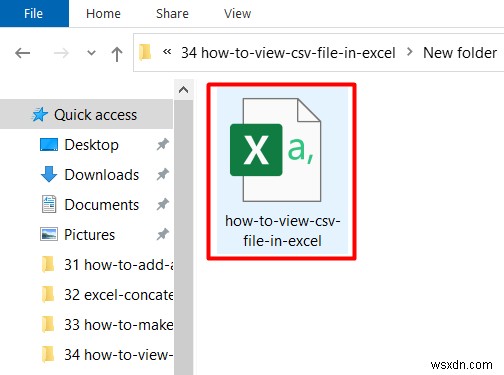504x375 pixels.
Task: Open Downloads in Quick access
Action: coord(102,175)
